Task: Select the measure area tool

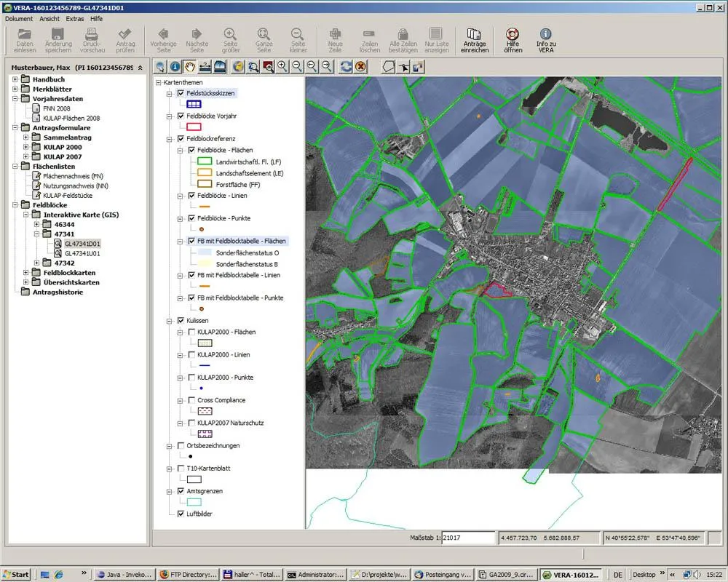Action: tap(220, 67)
